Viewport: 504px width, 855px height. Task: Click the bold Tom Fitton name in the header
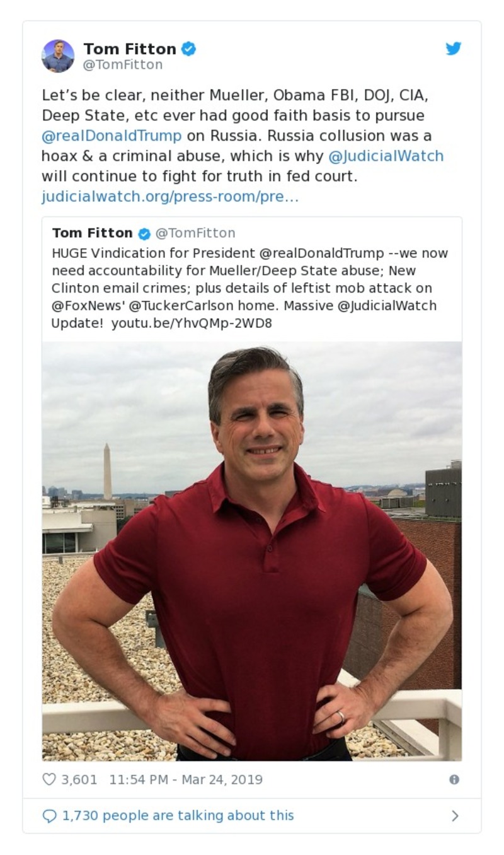(x=130, y=49)
